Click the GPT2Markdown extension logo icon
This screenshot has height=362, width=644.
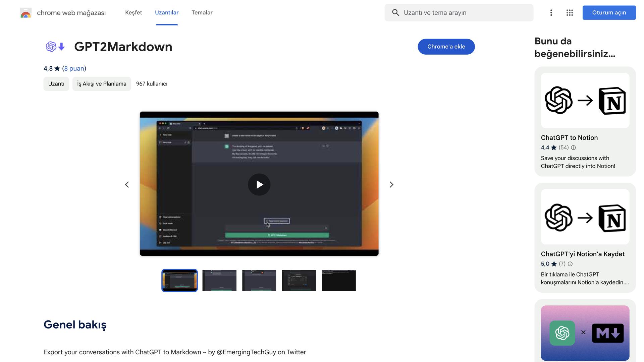pyautogui.click(x=55, y=47)
